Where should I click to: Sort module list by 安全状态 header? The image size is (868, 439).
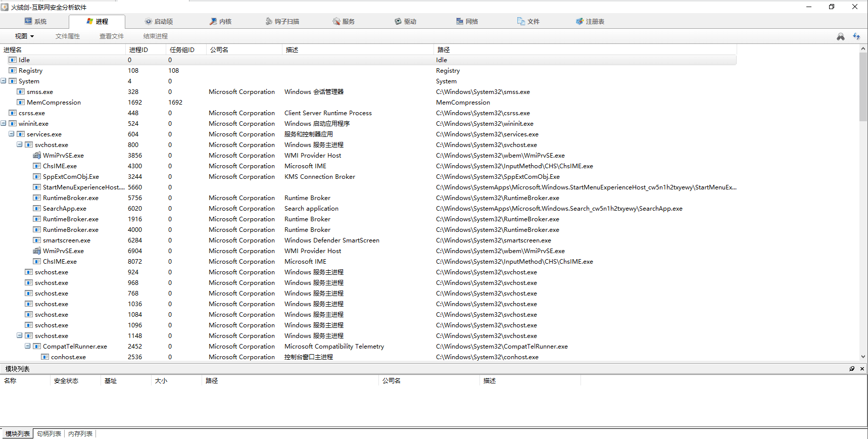[76, 380]
